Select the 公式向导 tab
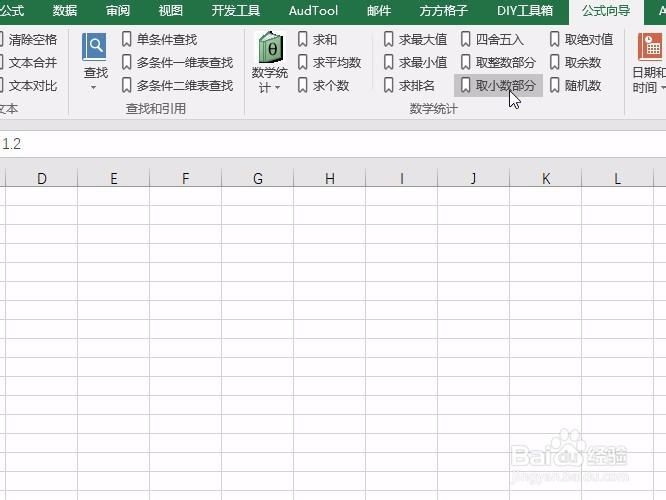Viewport: 666px width, 500px height. [606, 11]
